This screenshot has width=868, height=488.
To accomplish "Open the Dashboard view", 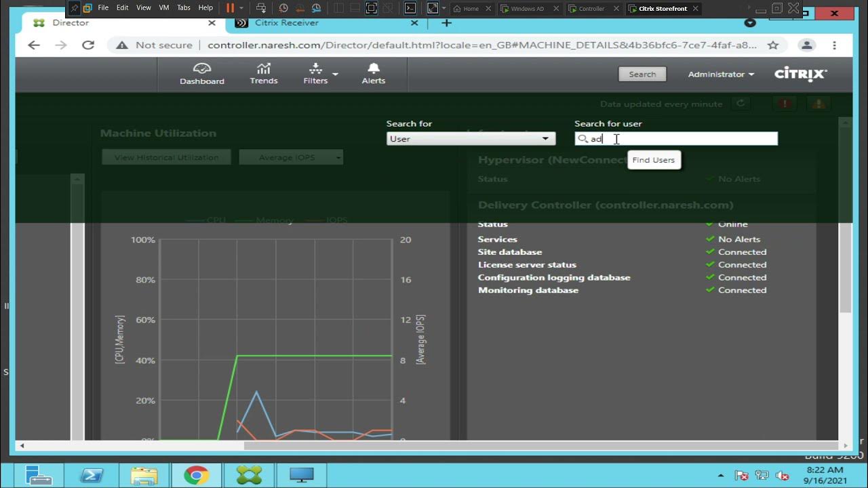I will point(201,74).
